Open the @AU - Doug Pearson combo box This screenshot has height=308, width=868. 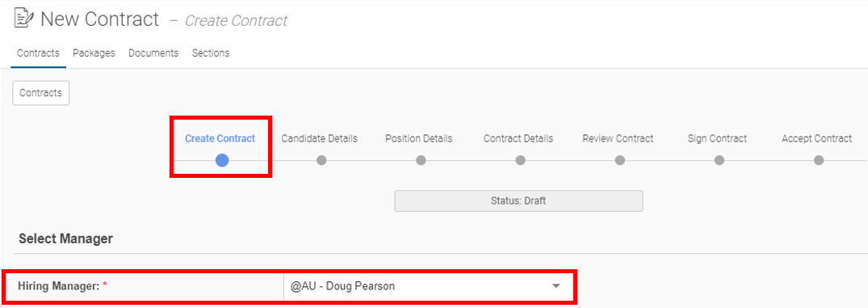[x=429, y=286]
